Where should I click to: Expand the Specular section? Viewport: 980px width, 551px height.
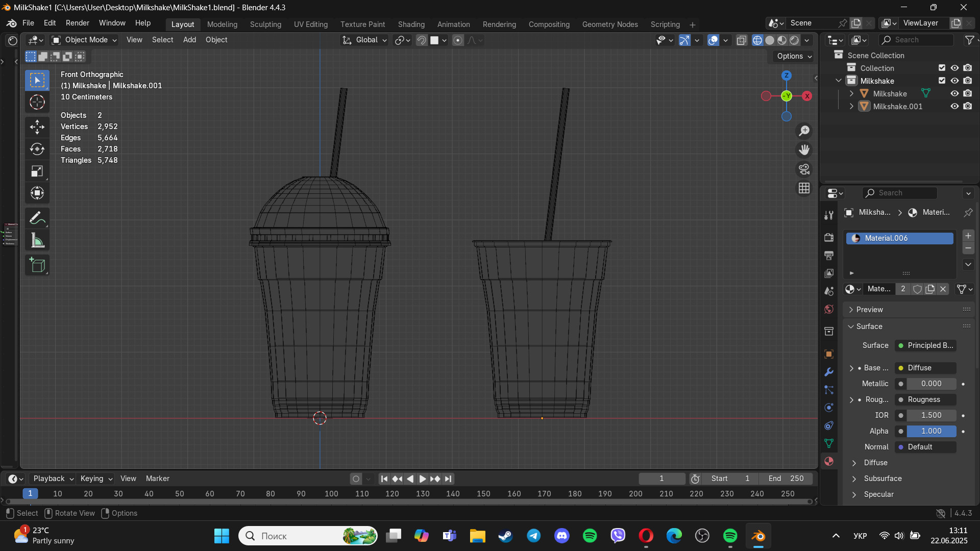coord(879,494)
